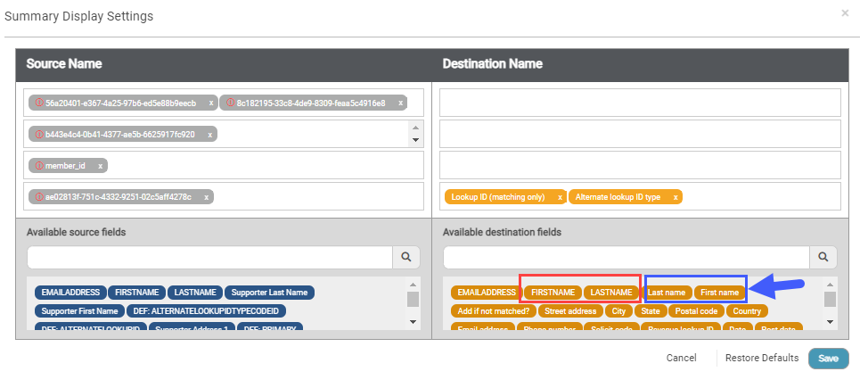
Task: Click the Available source fields scrollbar thumb
Action: pyautogui.click(x=413, y=299)
